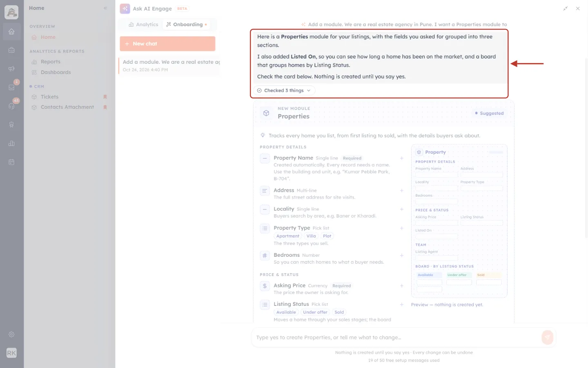Click the Property preview thumbnail card
Screen dimensions: 588x368
459,221
